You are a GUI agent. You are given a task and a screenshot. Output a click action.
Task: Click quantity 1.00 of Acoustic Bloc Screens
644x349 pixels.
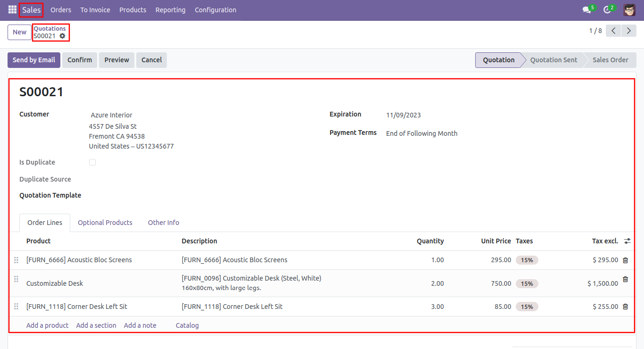(x=438, y=260)
